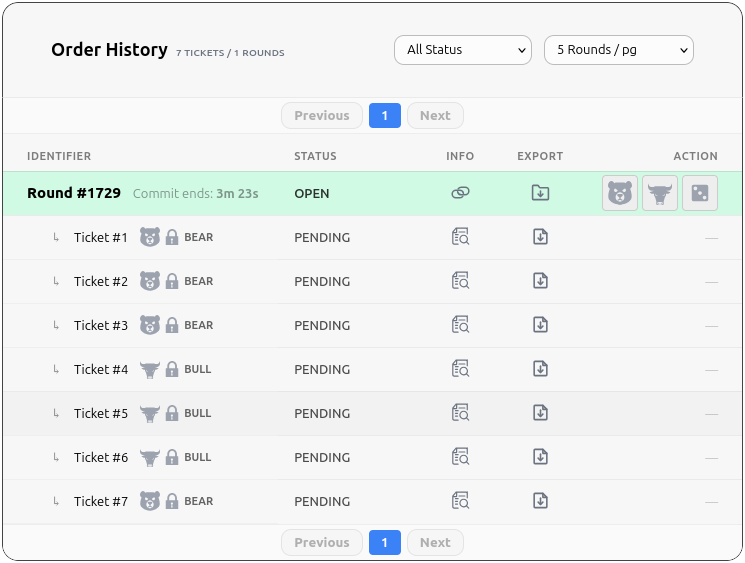Open info icon for Ticket #5
Screen dimensions: 745x563
click(460, 413)
